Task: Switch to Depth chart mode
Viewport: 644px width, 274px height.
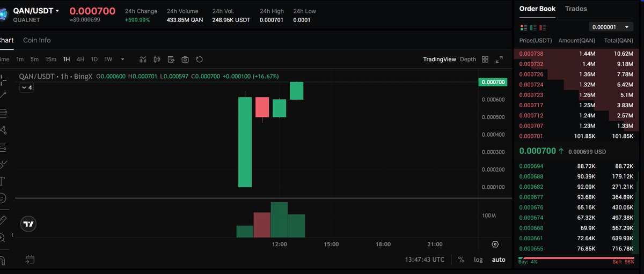Action: tap(468, 59)
